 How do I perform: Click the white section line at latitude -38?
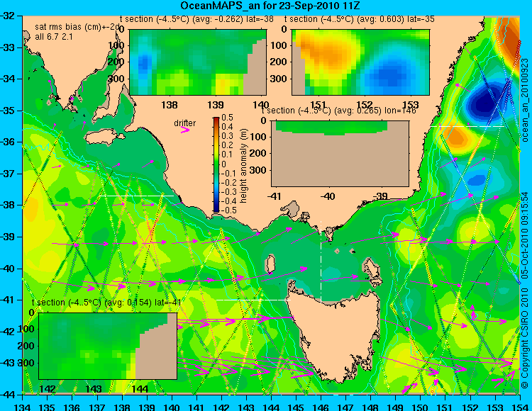coord(136,196)
